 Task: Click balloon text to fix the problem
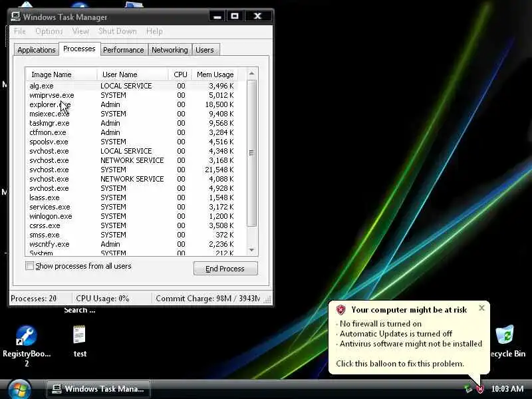coord(400,364)
